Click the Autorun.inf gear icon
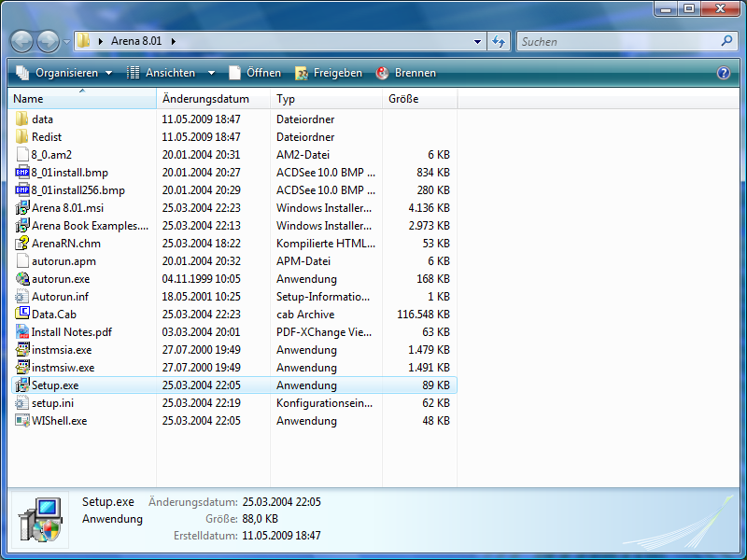The image size is (747, 560). pos(21,296)
